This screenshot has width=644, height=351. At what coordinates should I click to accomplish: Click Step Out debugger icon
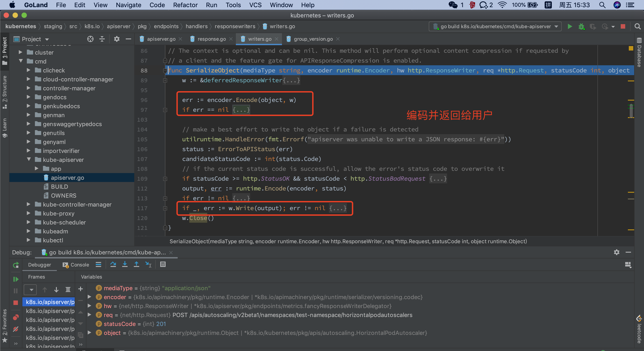136,264
